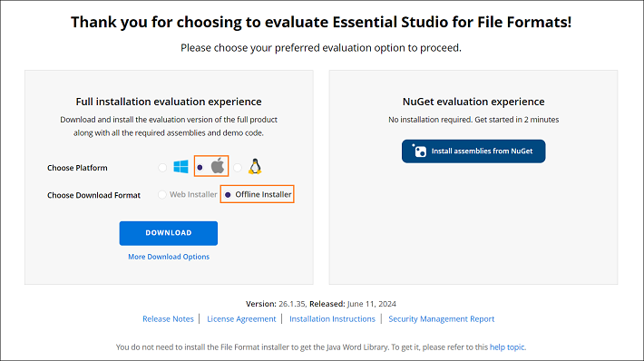Click the Thank you for choosing heading
This screenshot has height=361, width=644.
[321, 22]
